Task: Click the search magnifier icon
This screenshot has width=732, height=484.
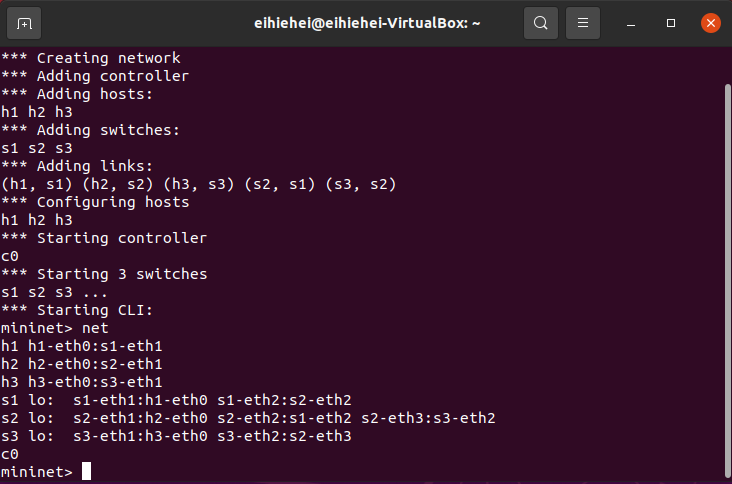Action: click(x=540, y=22)
